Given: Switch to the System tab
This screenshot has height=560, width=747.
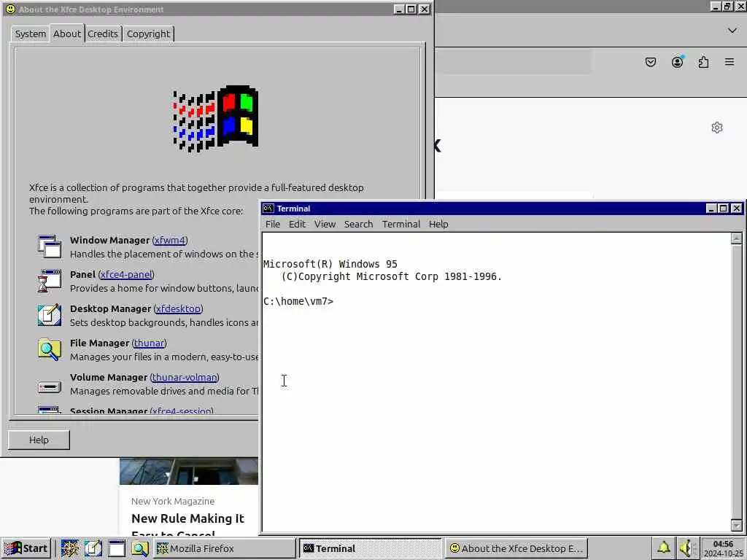Looking at the screenshot, I should tap(31, 34).
